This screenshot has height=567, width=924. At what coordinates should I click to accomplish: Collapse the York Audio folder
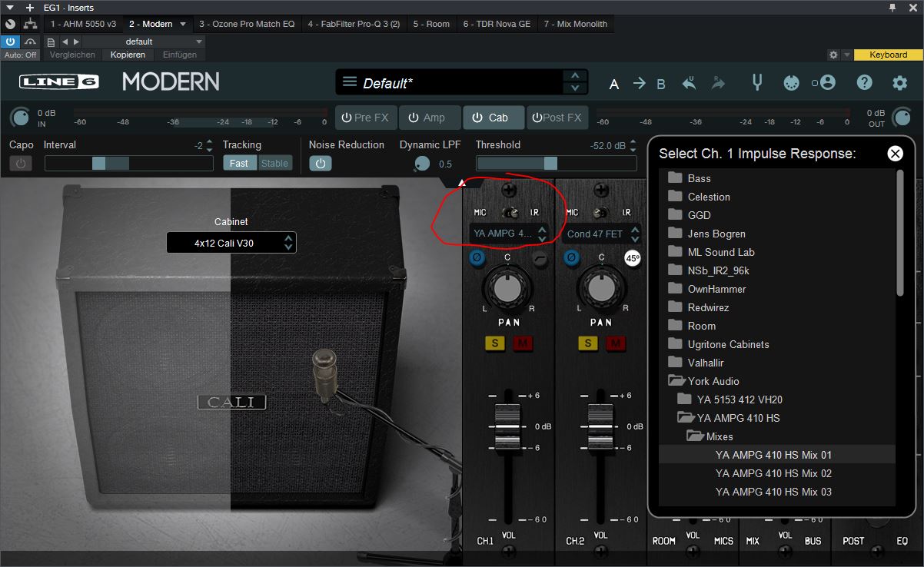coord(677,381)
